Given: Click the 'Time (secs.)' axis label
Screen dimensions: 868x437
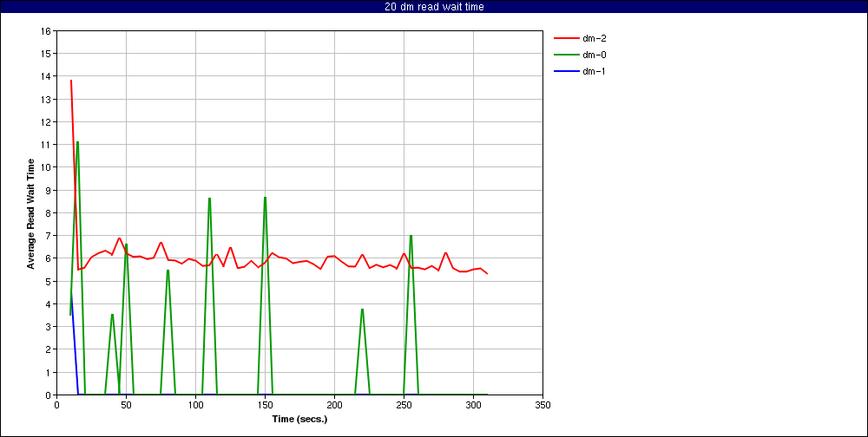Looking at the screenshot, I should (299, 419).
